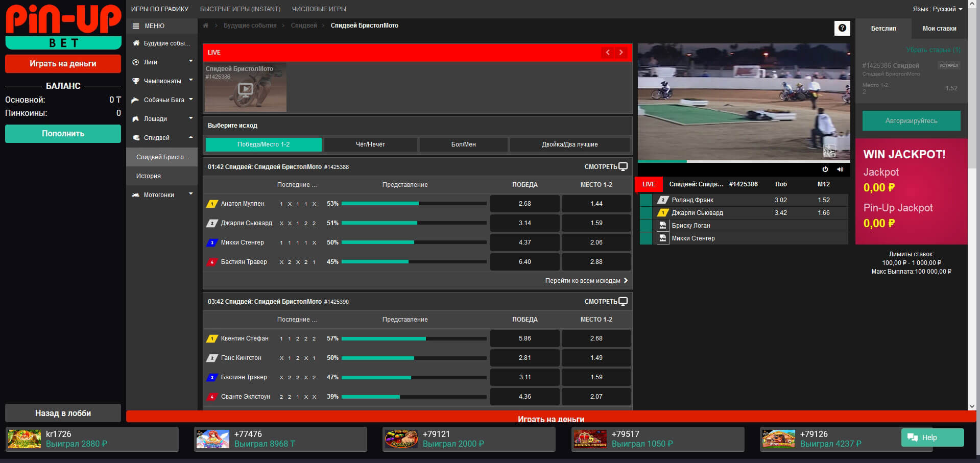Open Будущие события sidebar item
980x463 pixels.
click(x=162, y=43)
